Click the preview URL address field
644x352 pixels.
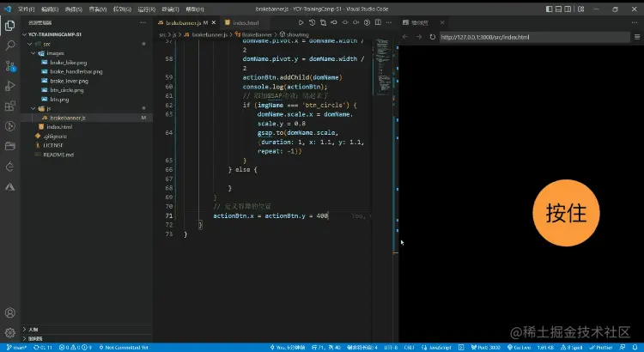pos(535,37)
